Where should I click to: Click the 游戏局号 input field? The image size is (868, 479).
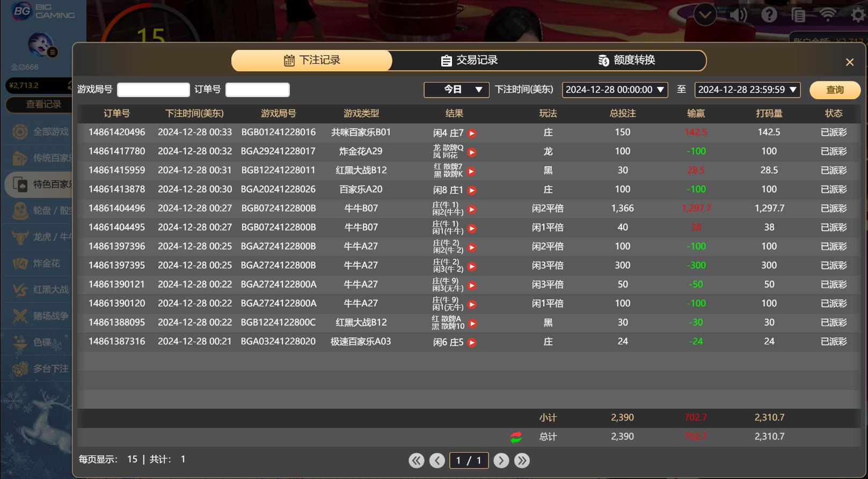154,90
